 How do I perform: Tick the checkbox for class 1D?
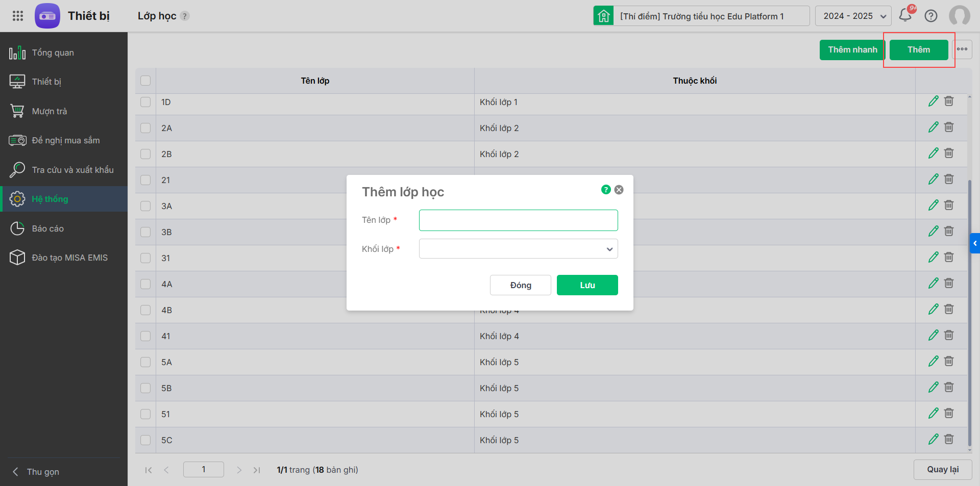(x=145, y=102)
